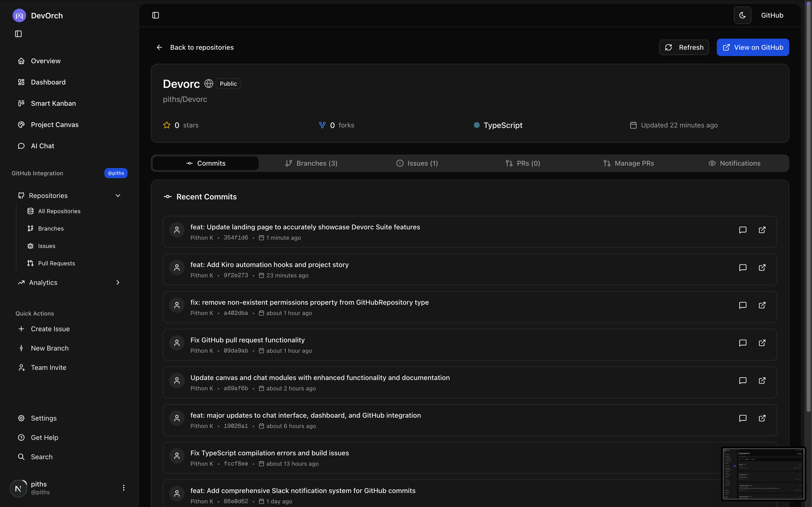Open the Smart Kanban sidebar item
This screenshot has width=812, height=507.
53,103
